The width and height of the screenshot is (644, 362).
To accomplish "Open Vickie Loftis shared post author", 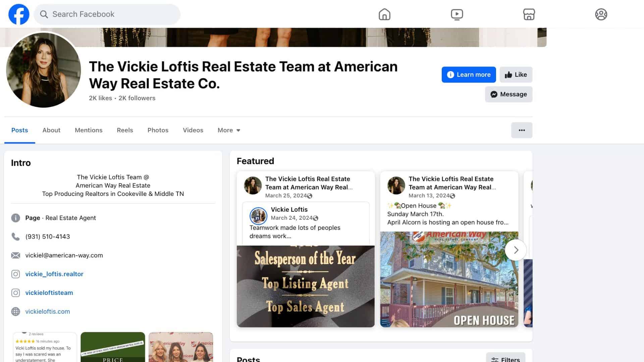I will (289, 209).
